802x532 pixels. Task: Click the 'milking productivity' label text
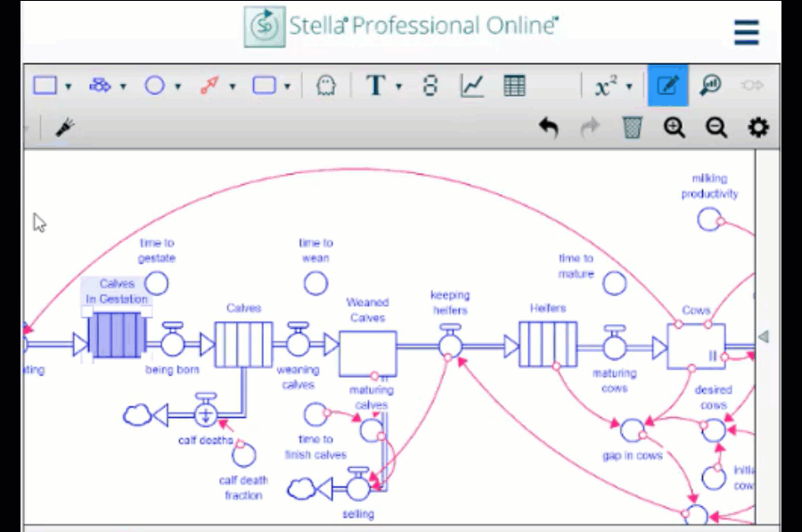tap(709, 185)
